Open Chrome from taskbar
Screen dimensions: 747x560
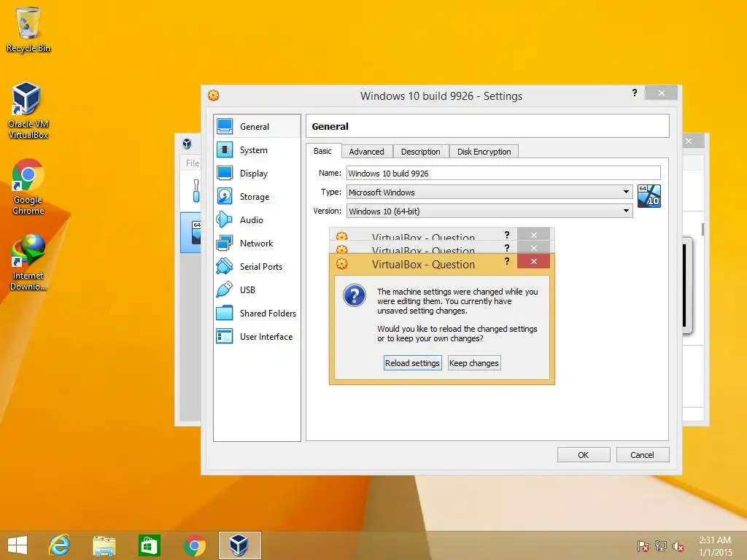click(x=194, y=545)
